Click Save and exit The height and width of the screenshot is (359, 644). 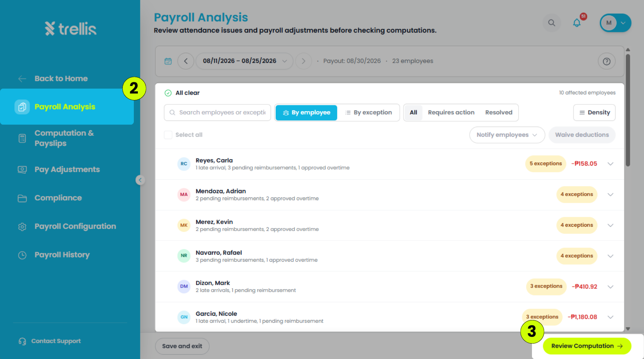pos(182,346)
